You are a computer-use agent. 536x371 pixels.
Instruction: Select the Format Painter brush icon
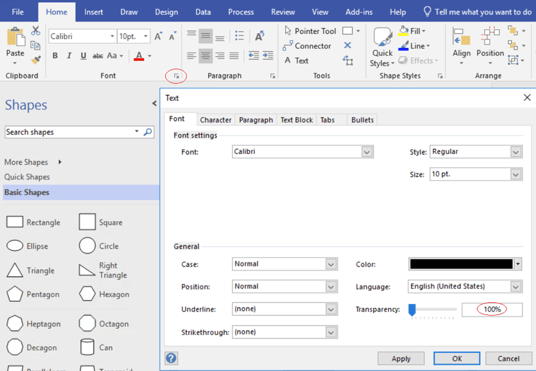pyautogui.click(x=36, y=60)
